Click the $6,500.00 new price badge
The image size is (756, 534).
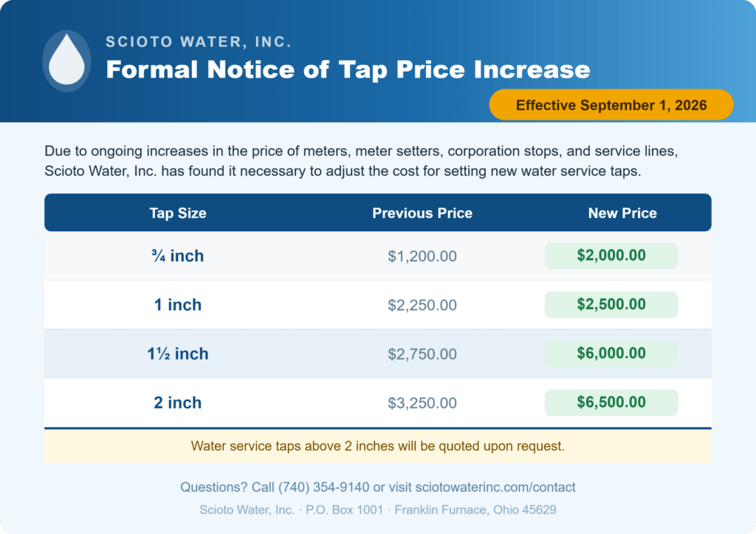click(x=611, y=403)
